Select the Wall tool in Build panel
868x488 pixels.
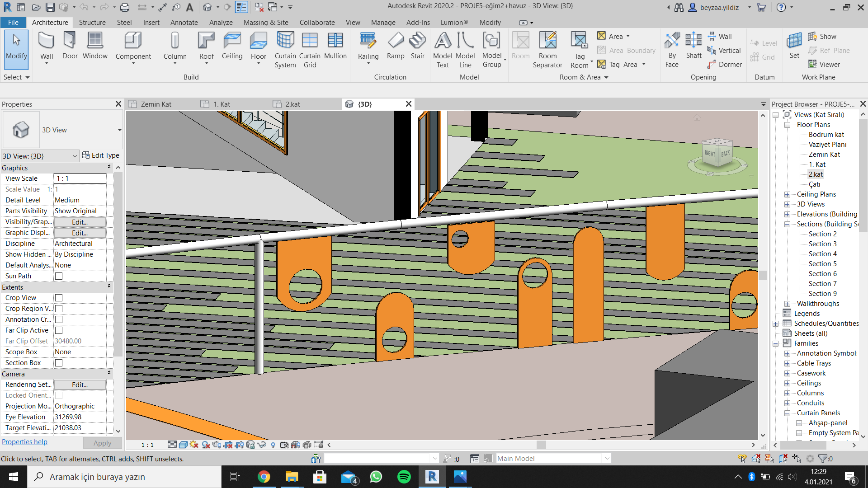point(46,45)
